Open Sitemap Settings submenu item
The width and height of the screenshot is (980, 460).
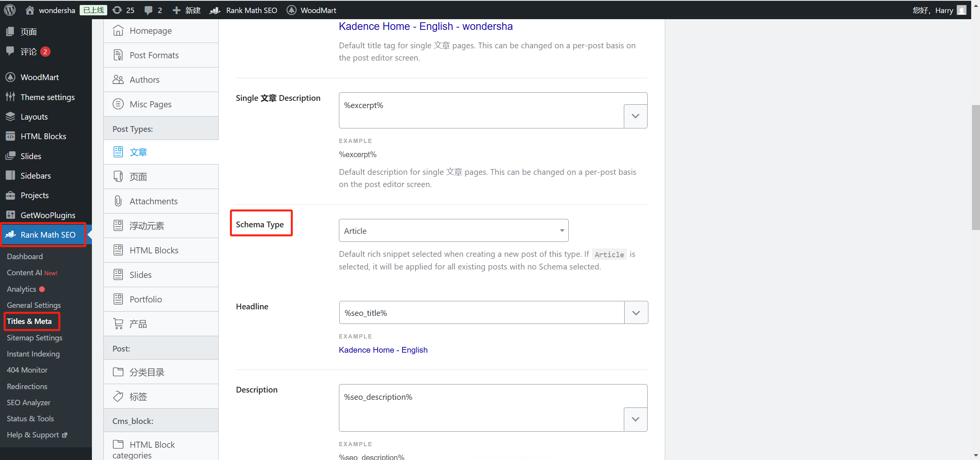34,338
